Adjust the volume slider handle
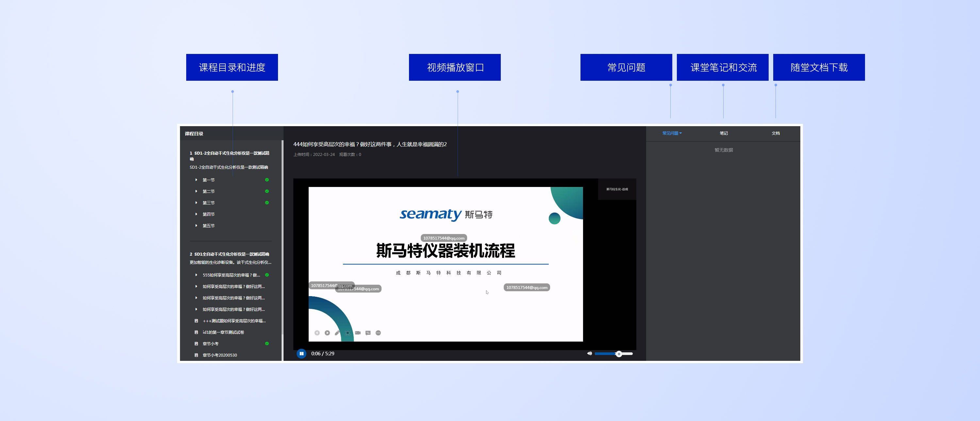The image size is (980, 421). tap(619, 354)
